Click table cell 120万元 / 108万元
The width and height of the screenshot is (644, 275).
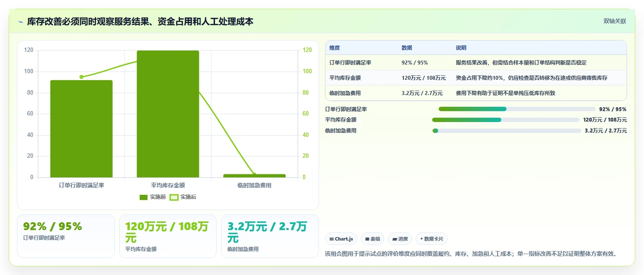point(424,78)
